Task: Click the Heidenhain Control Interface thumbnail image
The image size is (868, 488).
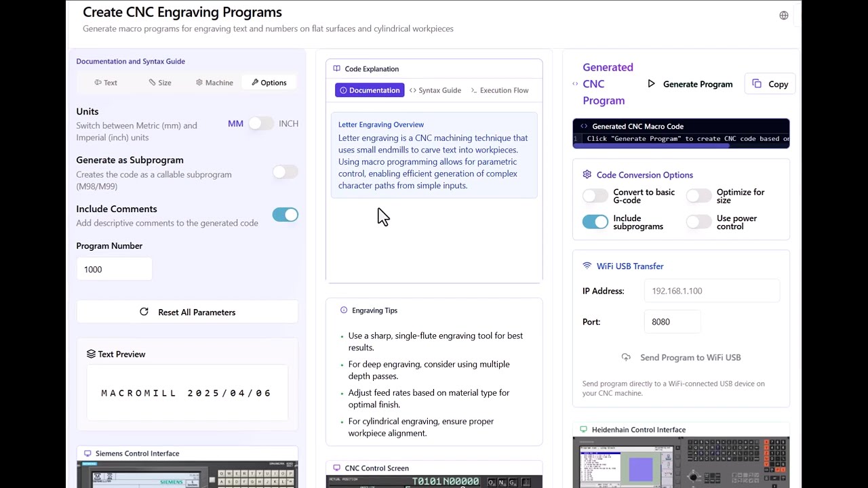Action: click(x=681, y=462)
